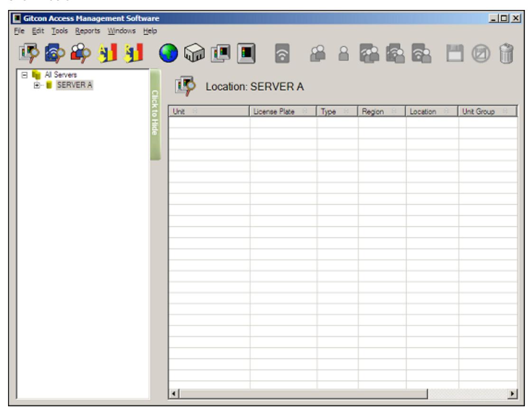
Task: Click the globe region icon
Action: 168,53
